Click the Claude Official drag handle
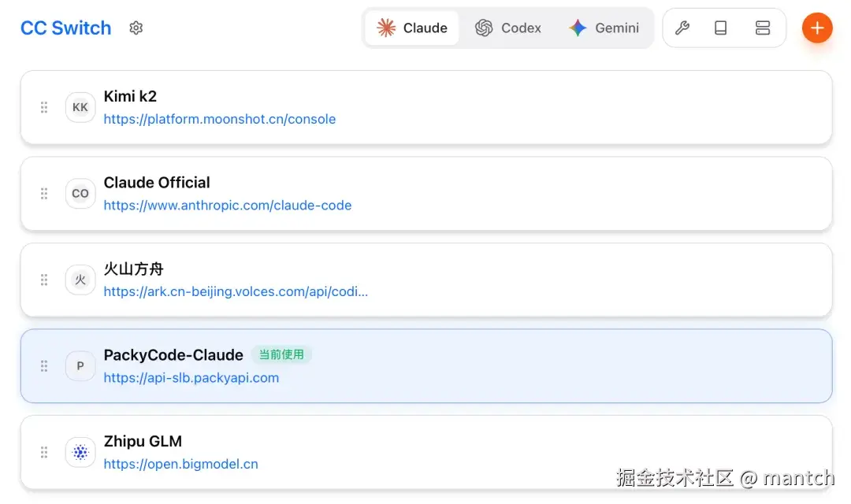This screenshot has height=504, width=851. 44,194
